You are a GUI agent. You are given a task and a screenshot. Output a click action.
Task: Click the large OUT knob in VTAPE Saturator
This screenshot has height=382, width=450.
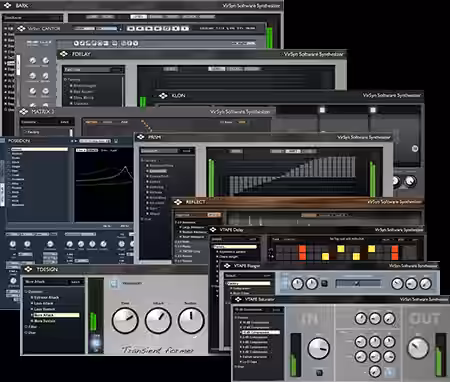pos(418,348)
